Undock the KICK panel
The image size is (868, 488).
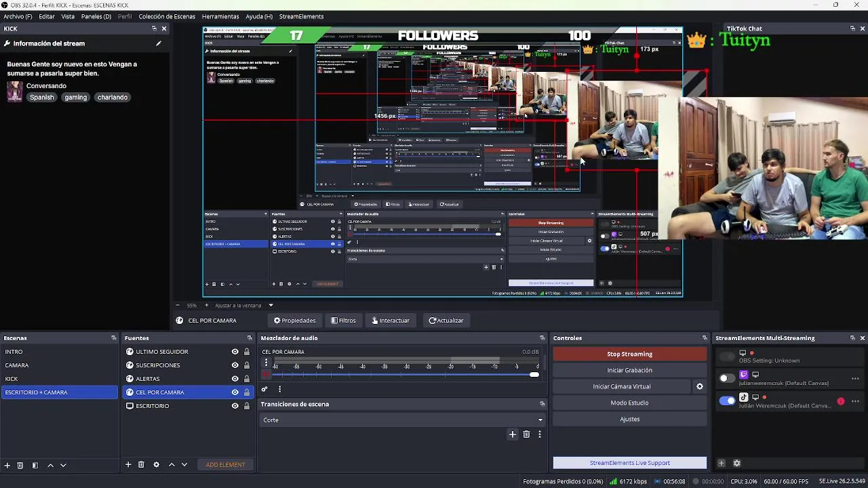pos(154,28)
